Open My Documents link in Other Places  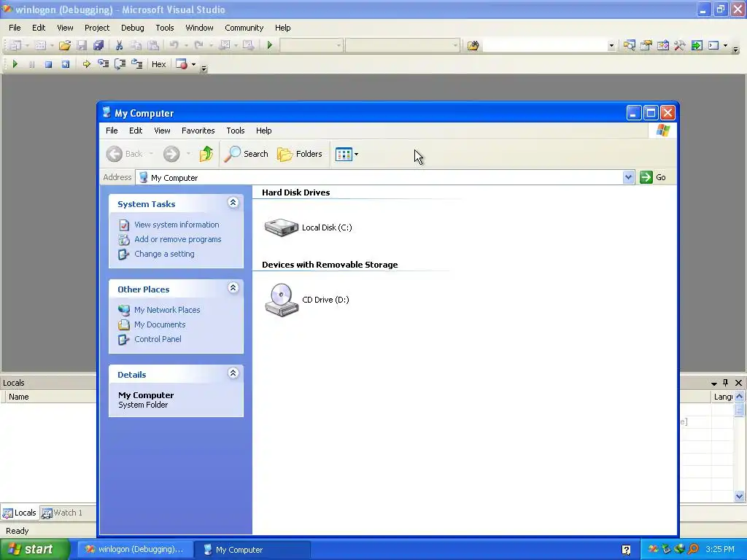[x=160, y=324]
